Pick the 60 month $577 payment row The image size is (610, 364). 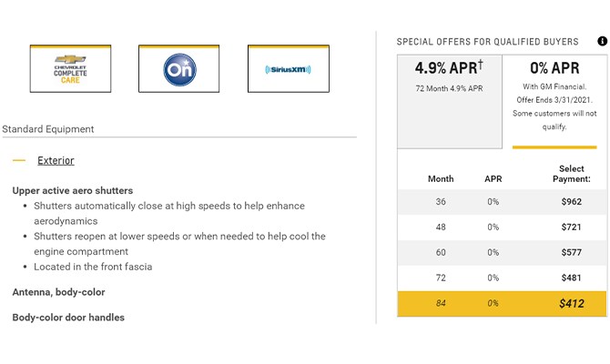pyautogui.click(x=502, y=252)
